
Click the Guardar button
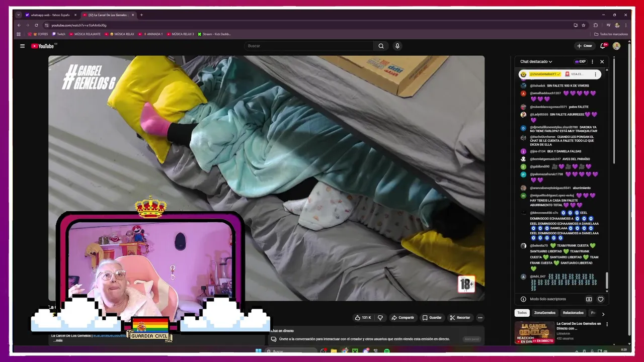tap(432, 318)
